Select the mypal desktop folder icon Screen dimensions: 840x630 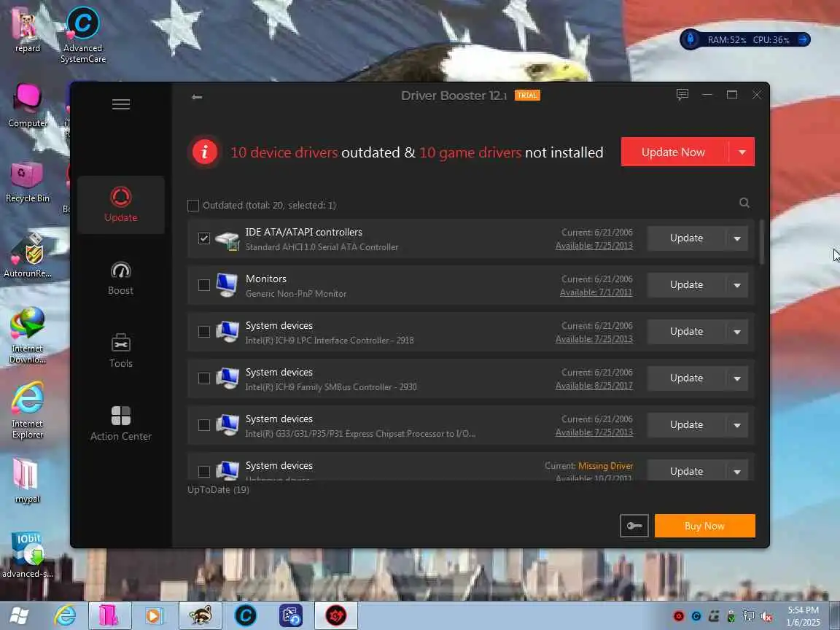coord(27,481)
